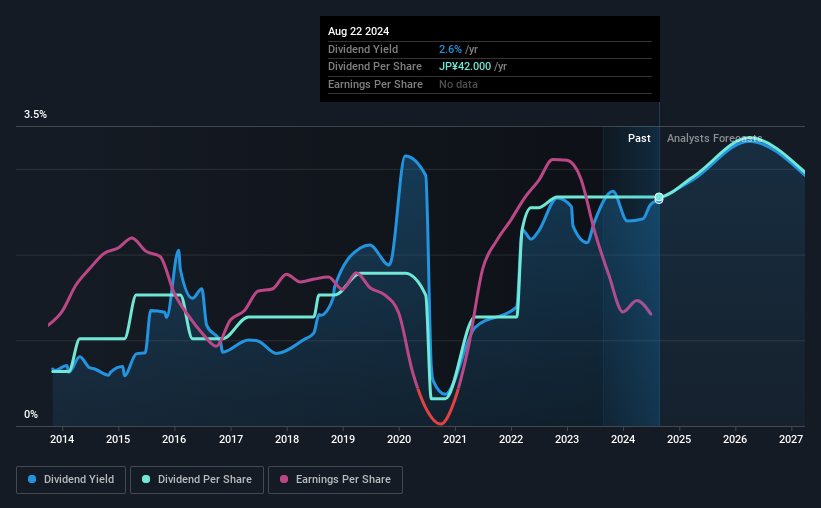Click the 0% y-axis label
The width and height of the screenshot is (821, 508).
pos(31,414)
